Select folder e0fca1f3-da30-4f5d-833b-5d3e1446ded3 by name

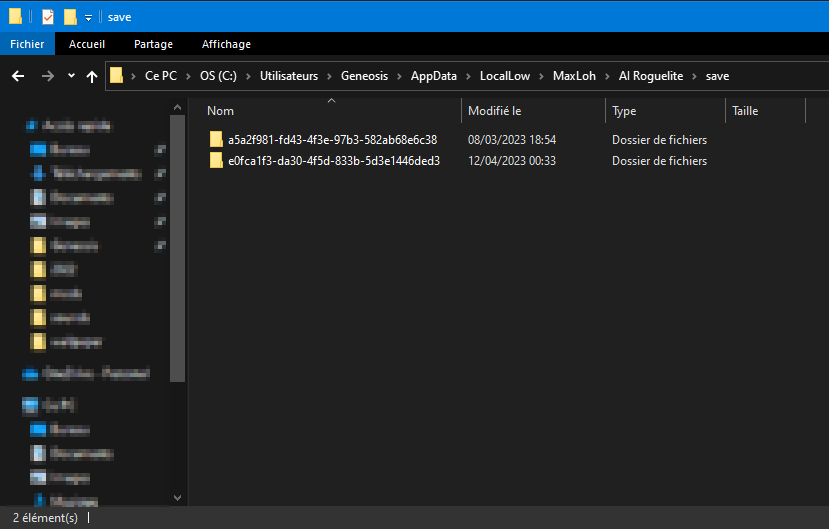click(333, 161)
